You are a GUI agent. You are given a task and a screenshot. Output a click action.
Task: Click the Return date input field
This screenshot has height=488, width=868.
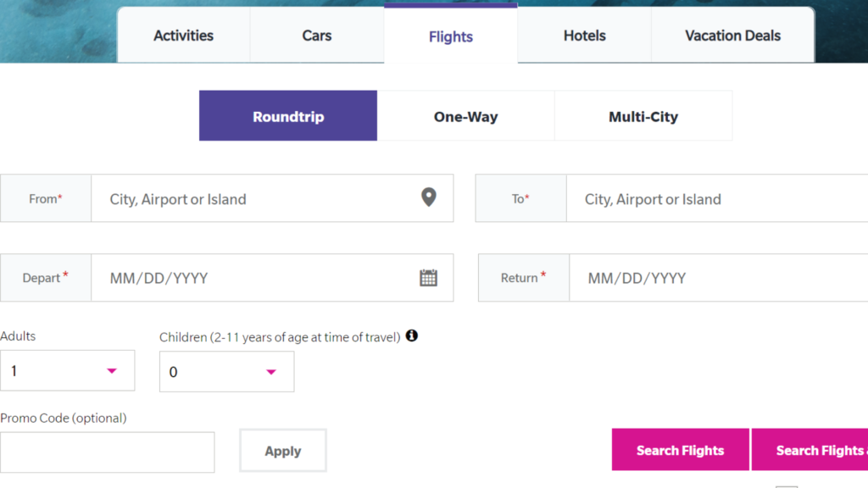[x=719, y=278]
